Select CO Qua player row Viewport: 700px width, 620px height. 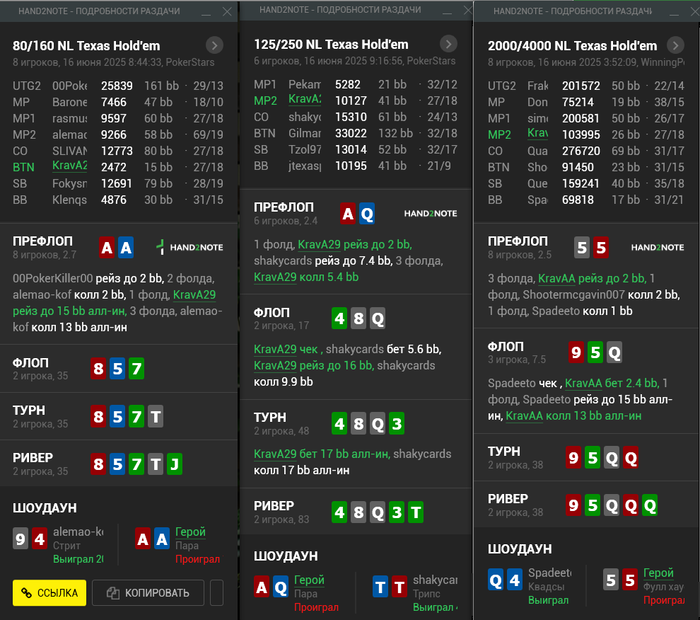586,151
